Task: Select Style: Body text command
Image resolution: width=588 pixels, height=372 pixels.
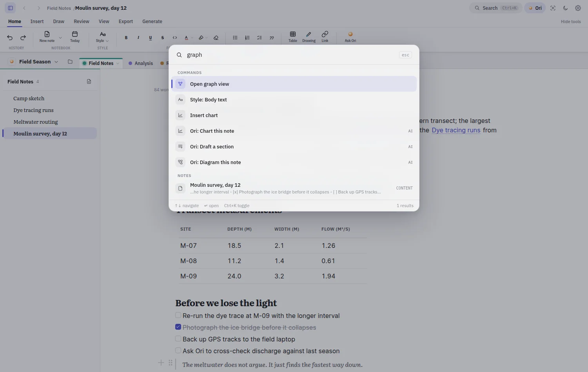Action: (294, 99)
